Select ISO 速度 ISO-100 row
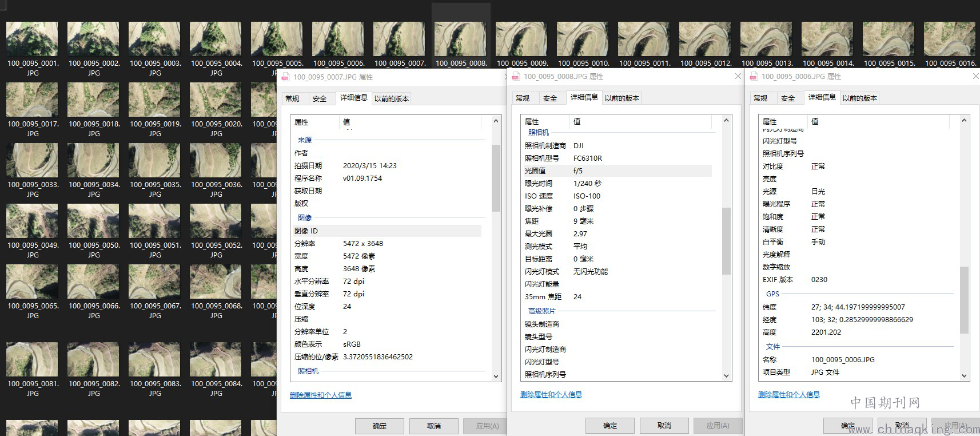Viewport: 980px width, 436px height. click(618, 196)
